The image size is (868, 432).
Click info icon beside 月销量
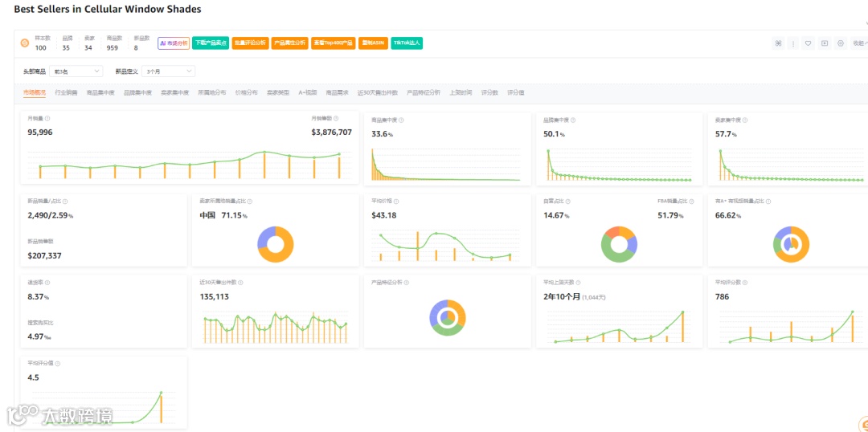47,118
